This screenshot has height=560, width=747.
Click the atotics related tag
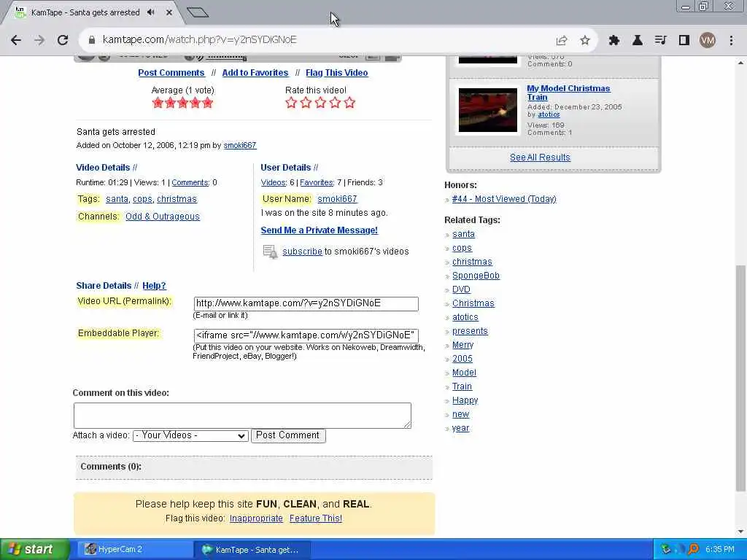tap(465, 317)
